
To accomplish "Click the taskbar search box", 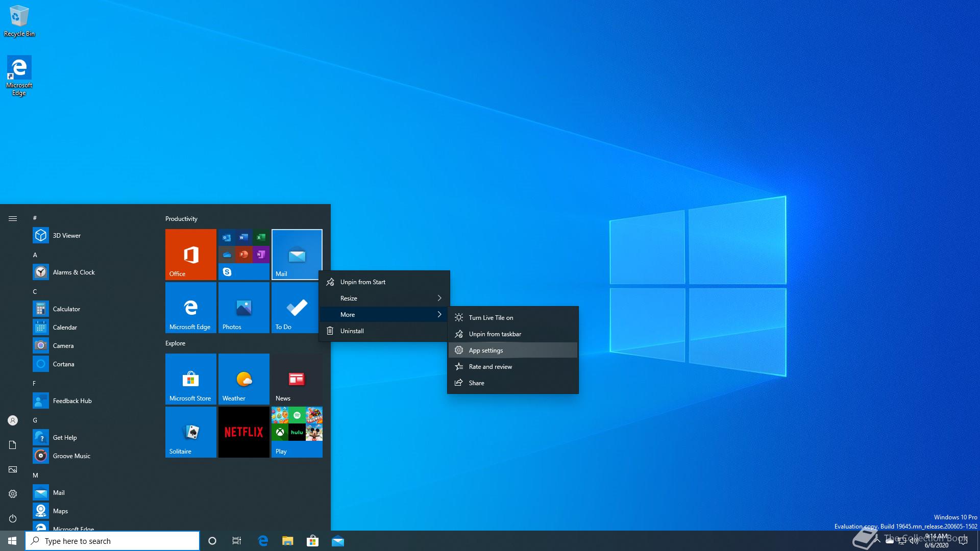I will pyautogui.click(x=112, y=541).
